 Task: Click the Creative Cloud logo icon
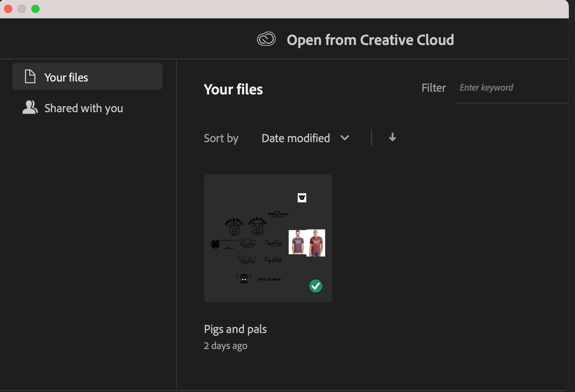click(x=266, y=39)
